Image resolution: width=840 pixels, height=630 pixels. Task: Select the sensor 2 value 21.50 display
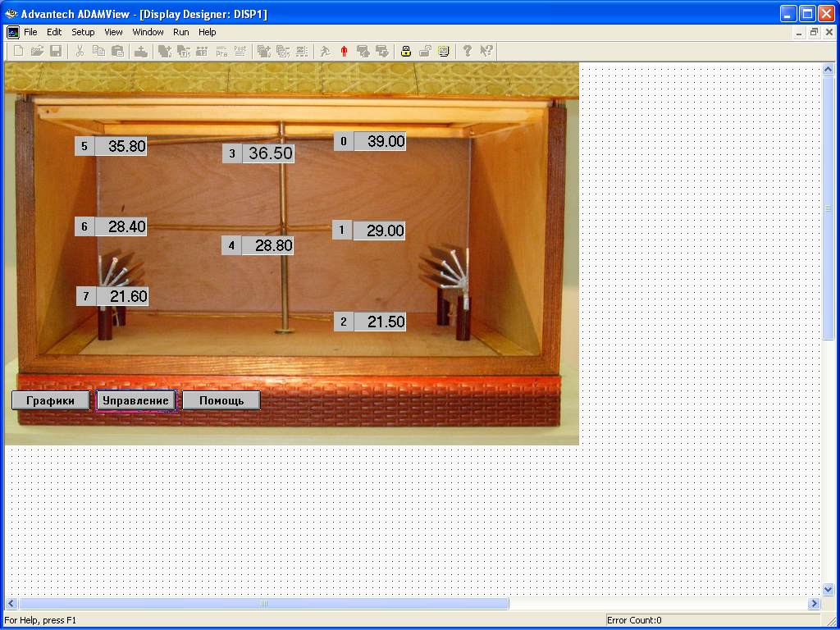(380, 322)
